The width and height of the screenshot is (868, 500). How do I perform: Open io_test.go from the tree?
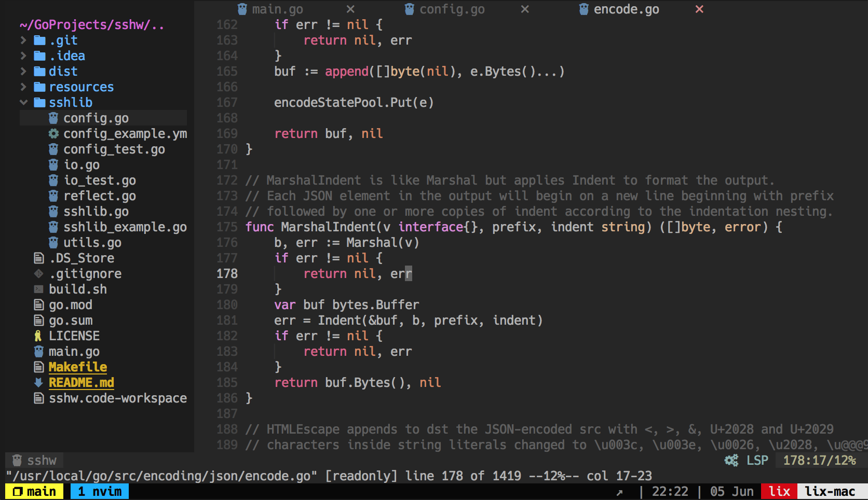click(x=100, y=180)
